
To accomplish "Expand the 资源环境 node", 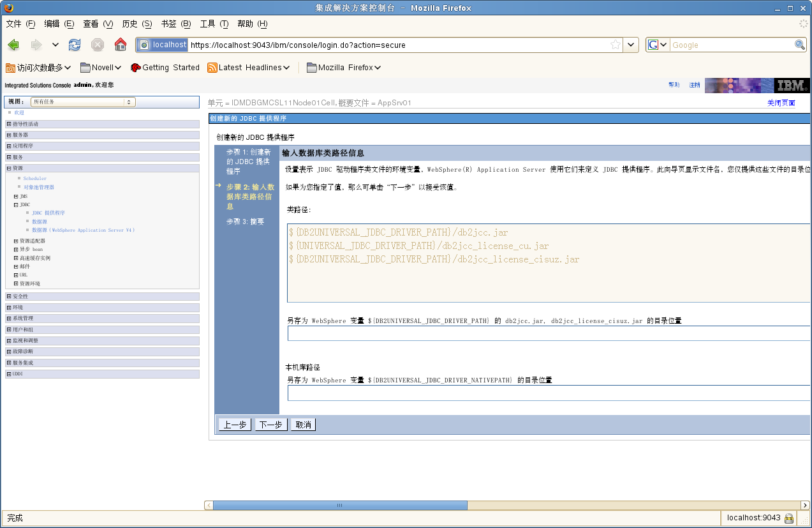I will 16,283.
